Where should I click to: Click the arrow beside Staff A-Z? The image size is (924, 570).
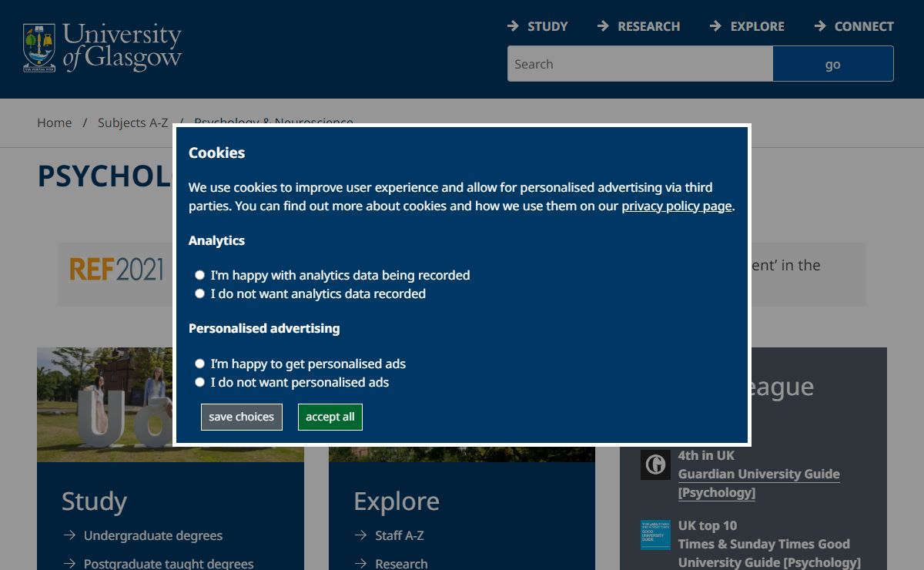pyautogui.click(x=360, y=535)
